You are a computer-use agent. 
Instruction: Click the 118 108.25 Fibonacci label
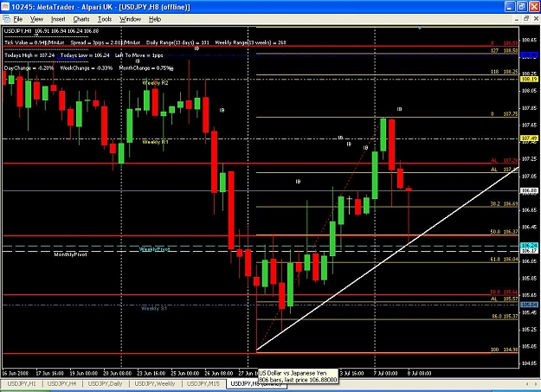coord(504,72)
